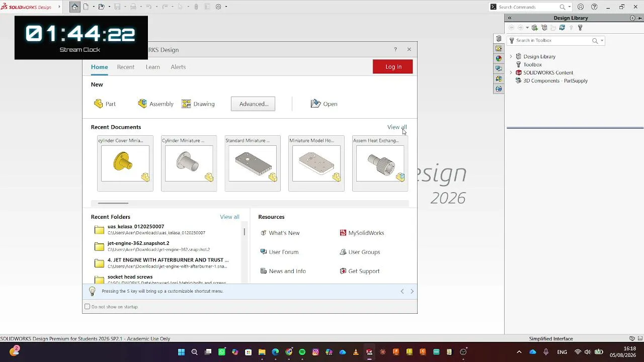Open the Appearances task pane tab
The image size is (644, 362).
tap(499, 58)
